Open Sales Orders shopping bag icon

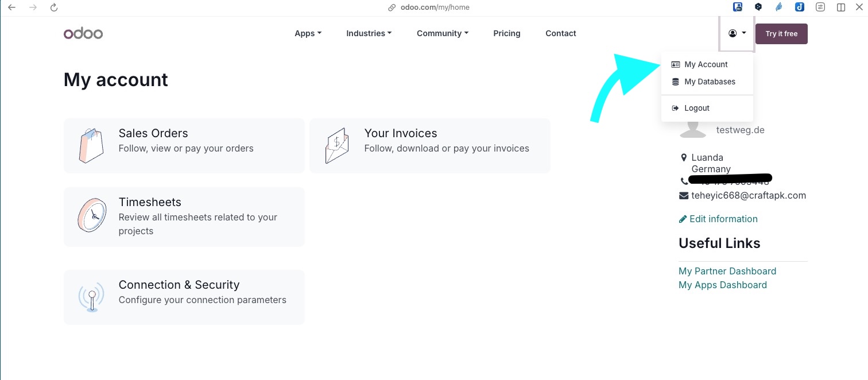coord(91,145)
